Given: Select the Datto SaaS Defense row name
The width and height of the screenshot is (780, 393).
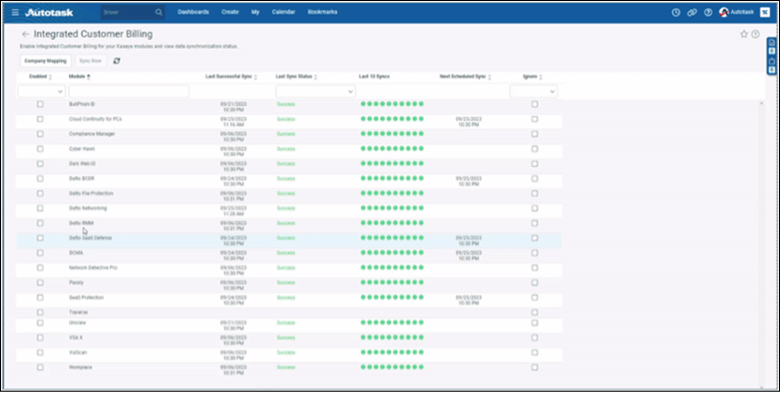Looking at the screenshot, I should coord(90,238).
